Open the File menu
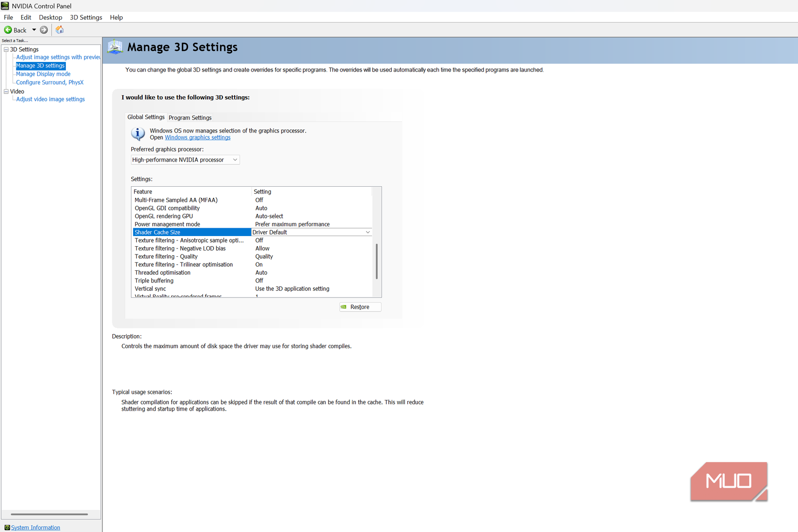This screenshot has width=798, height=532. click(8, 17)
